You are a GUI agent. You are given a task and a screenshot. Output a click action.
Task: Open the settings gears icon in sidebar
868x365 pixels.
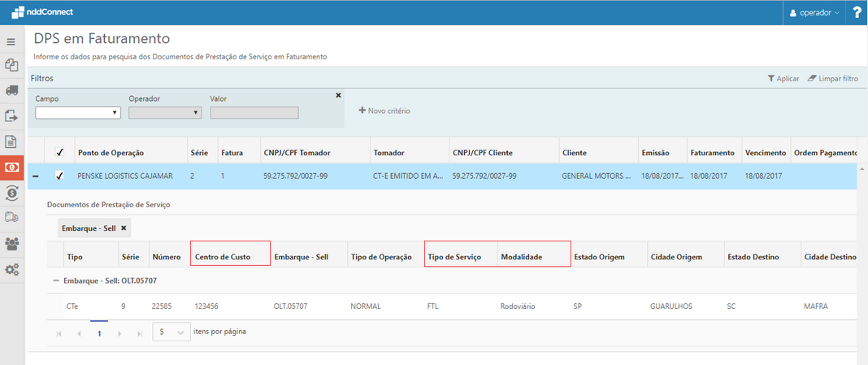click(x=11, y=269)
